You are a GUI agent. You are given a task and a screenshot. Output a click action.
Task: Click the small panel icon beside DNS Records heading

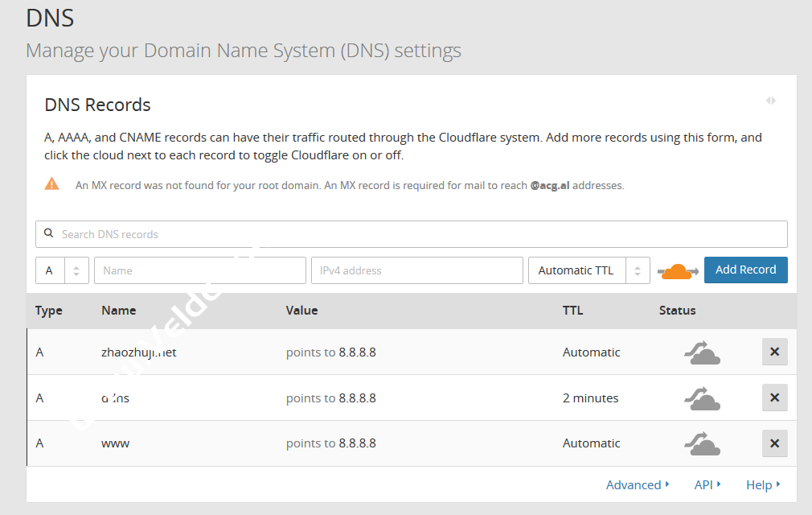click(770, 100)
